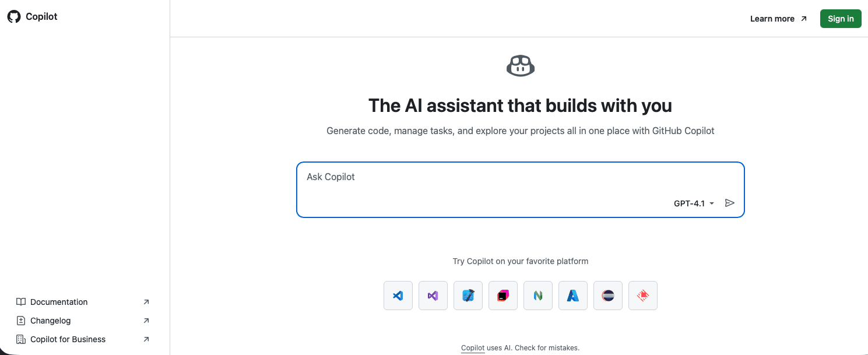
Task: Open Copilot for Business from sidebar
Action: point(68,339)
